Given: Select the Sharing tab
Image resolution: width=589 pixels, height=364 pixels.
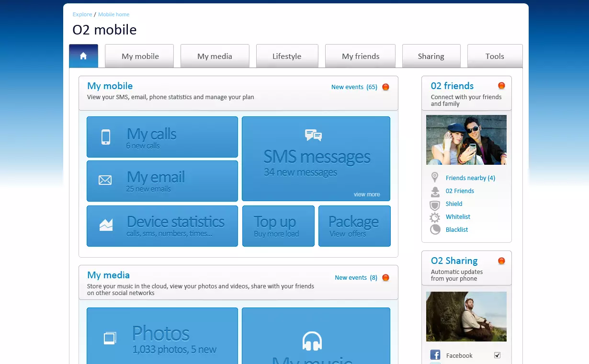Looking at the screenshot, I should click(431, 56).
